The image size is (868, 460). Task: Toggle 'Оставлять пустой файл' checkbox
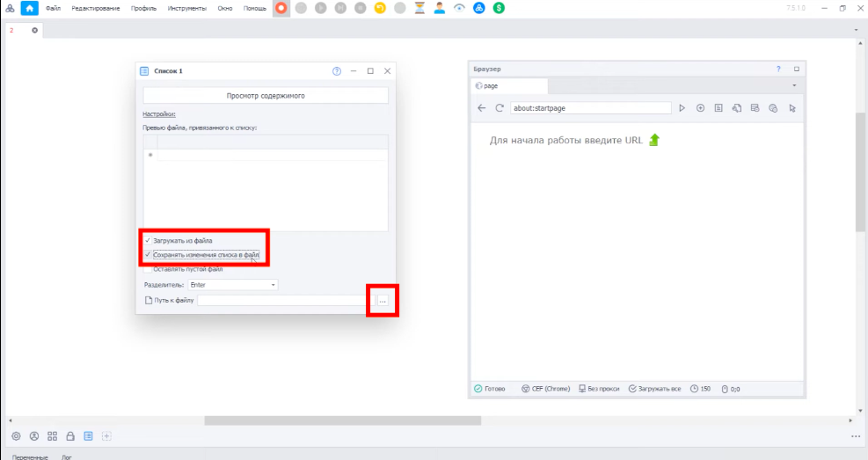pos(148,269)
